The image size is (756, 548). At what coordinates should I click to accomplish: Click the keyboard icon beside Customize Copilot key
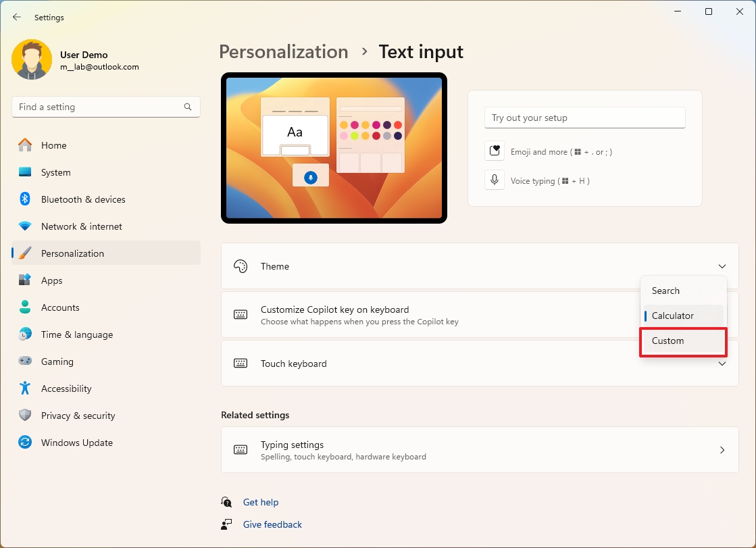241,315
